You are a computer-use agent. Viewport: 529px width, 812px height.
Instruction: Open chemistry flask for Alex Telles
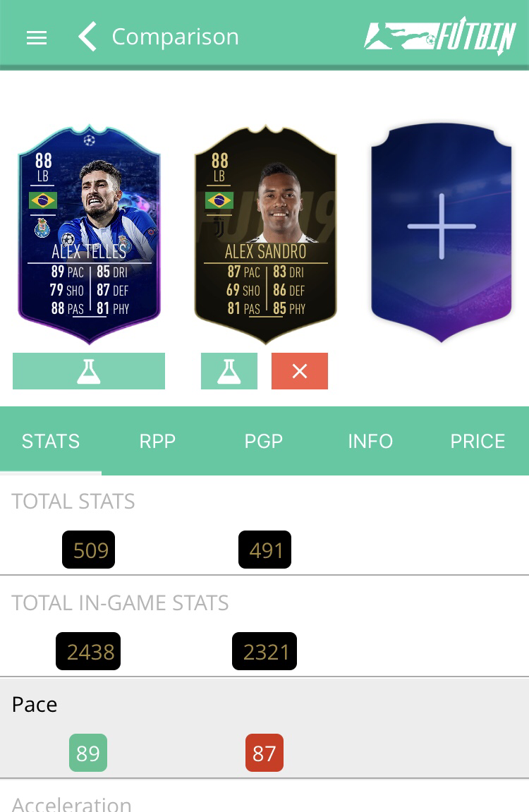pos(88,371)
